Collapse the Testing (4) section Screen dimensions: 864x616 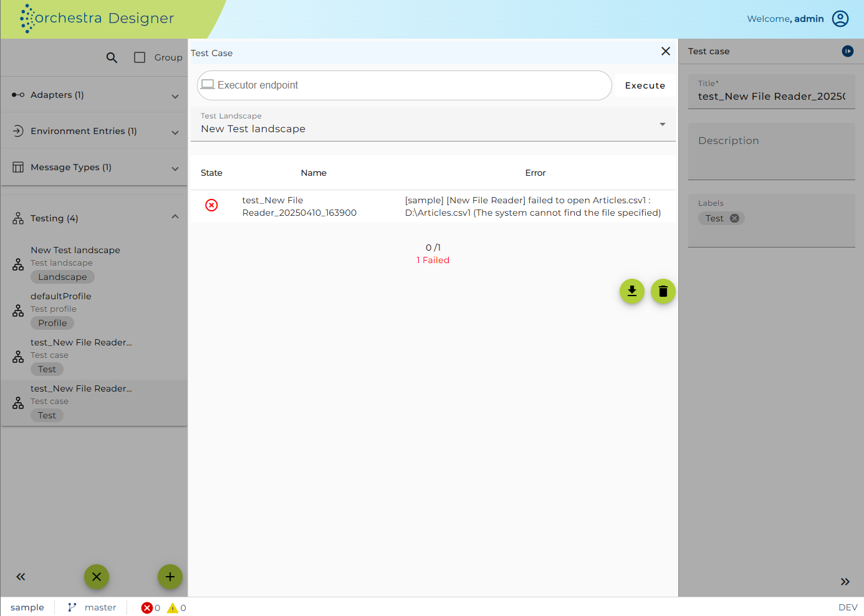click(x=94, y=218)
